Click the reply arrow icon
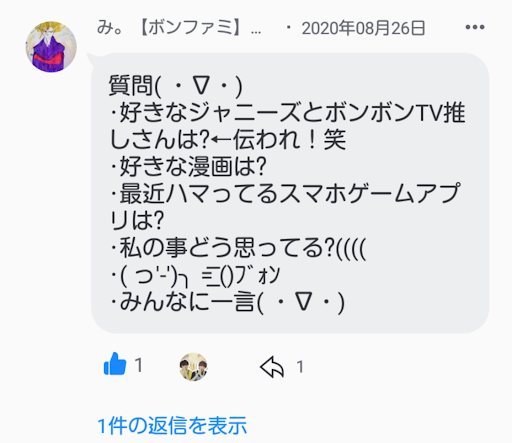512x443 pixels. point(272,367)
